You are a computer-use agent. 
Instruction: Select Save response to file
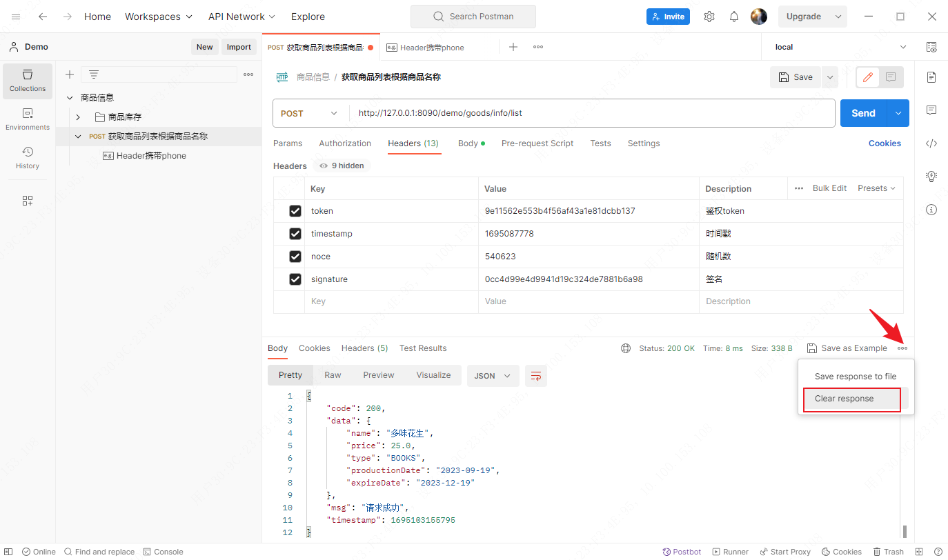click(856, 377)
